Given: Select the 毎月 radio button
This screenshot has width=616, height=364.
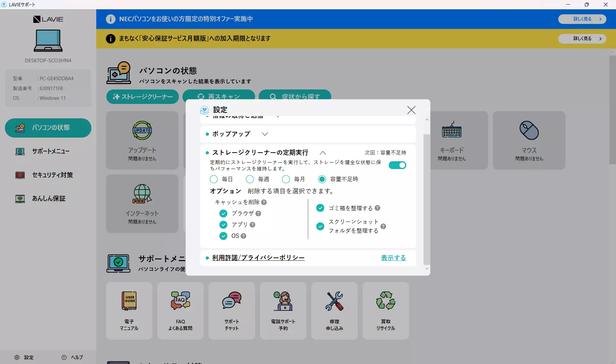Looking at the screenshot, I should point(286,179).
